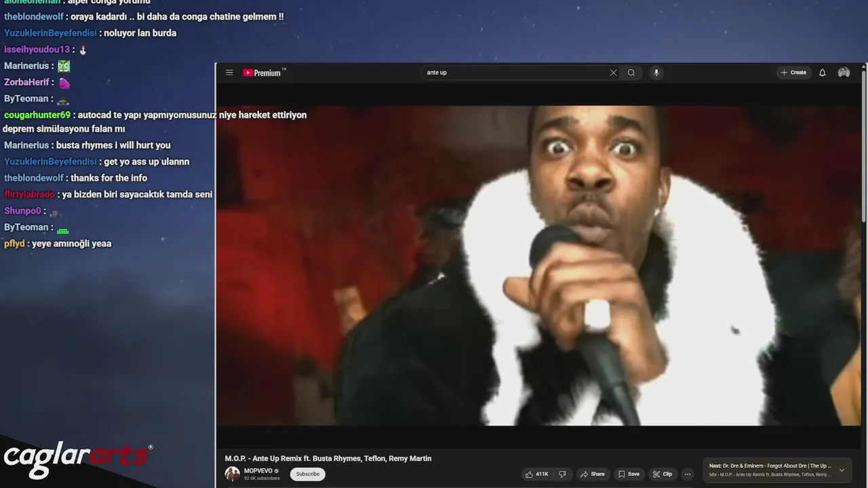Click the '92.6K subscribers' text
This screenshot has height=488, width=868.
262,479
